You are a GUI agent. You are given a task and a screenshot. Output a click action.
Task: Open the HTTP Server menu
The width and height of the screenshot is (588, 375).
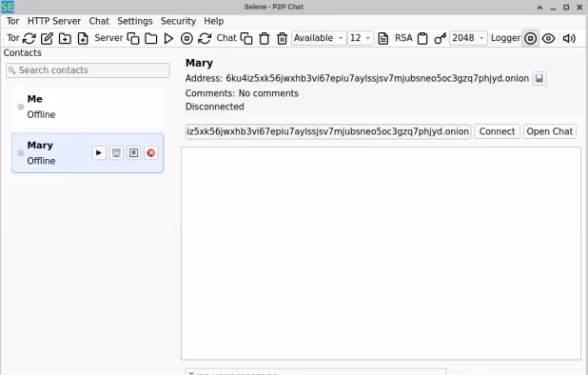pyautogui.click(x=54, y=21)
